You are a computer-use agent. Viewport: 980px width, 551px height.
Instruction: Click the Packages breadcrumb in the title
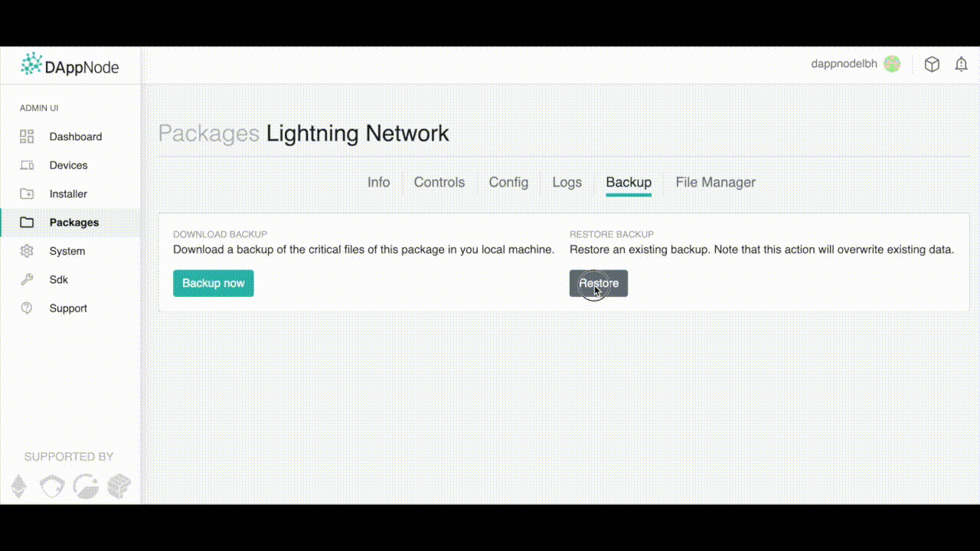[208, 133]
